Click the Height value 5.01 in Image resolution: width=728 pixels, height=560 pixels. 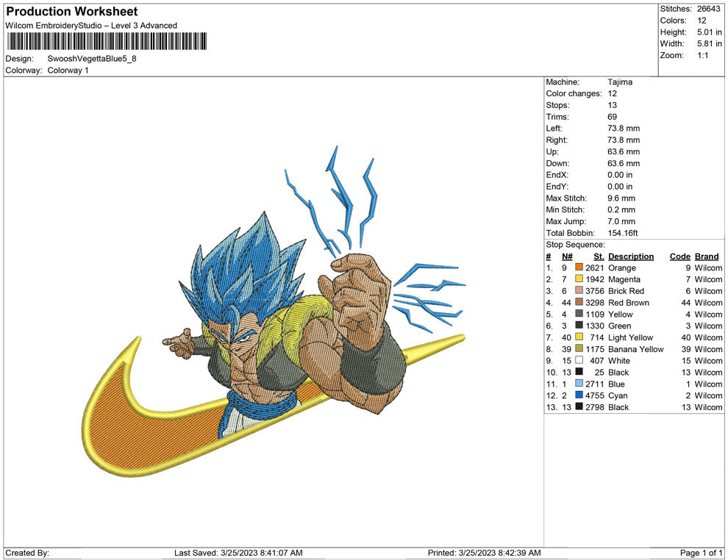click(x=710, y=32)
